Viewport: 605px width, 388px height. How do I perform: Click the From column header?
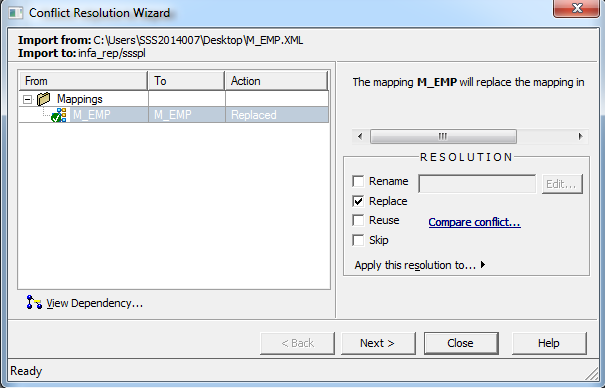[83, 81]
